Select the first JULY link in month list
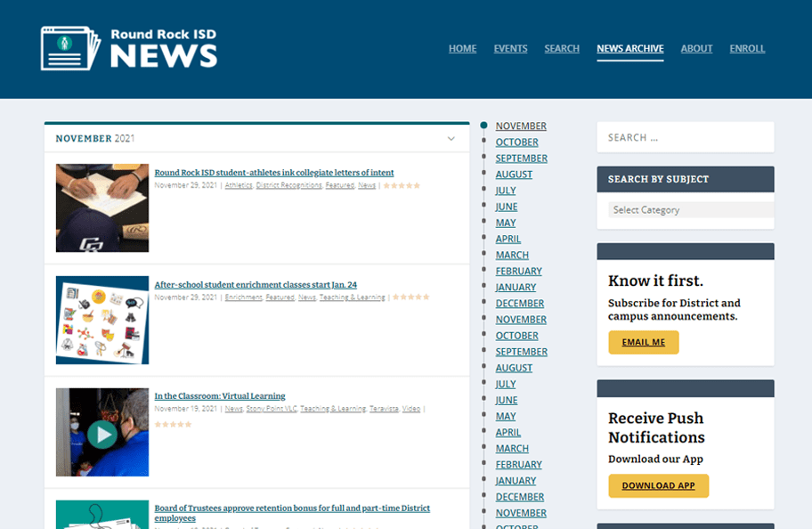The width and height of the screenshot is (812, 529). coord(506,191)
